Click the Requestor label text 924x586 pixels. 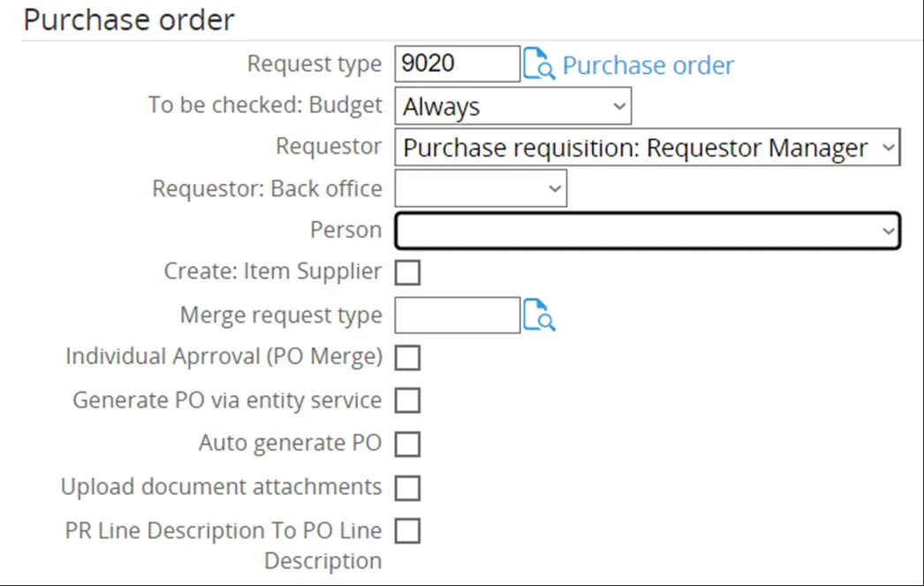(328, 147)
